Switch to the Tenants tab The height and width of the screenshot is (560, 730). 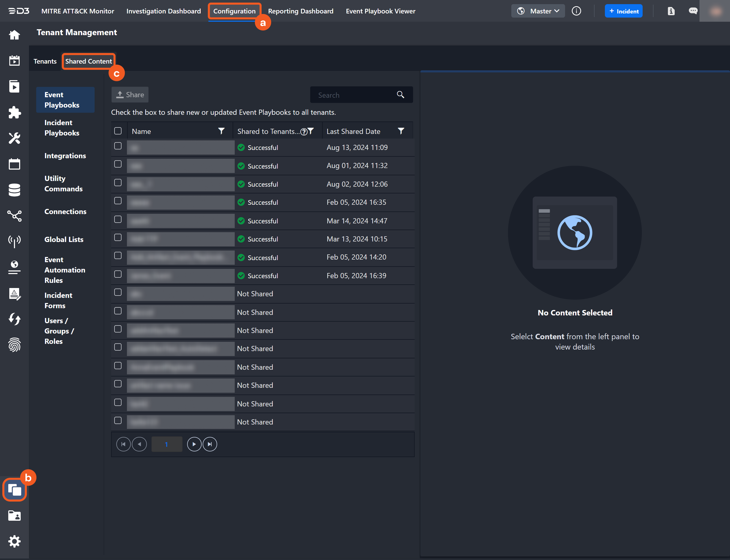pyautogui.click(x=45, y=61)
